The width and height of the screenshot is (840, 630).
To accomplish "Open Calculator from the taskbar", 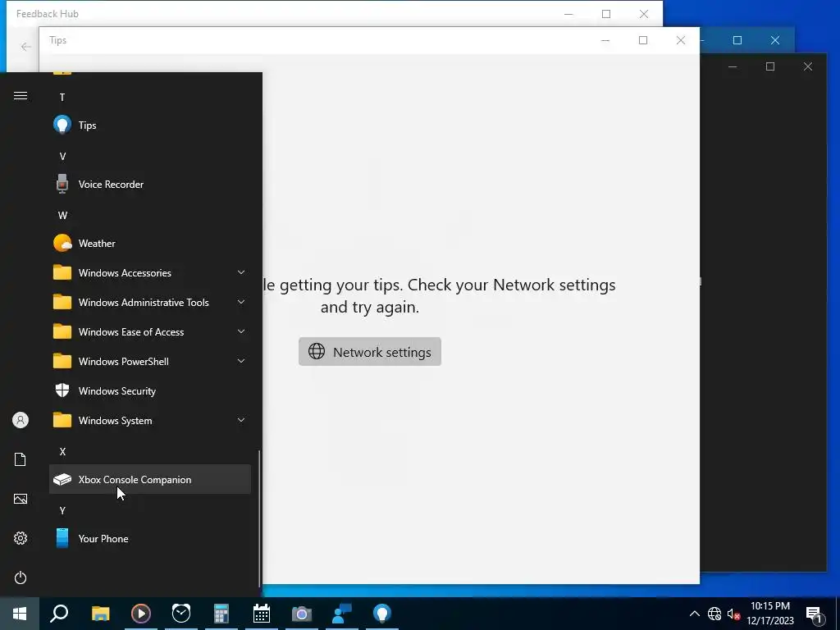I will coord(221,614).
